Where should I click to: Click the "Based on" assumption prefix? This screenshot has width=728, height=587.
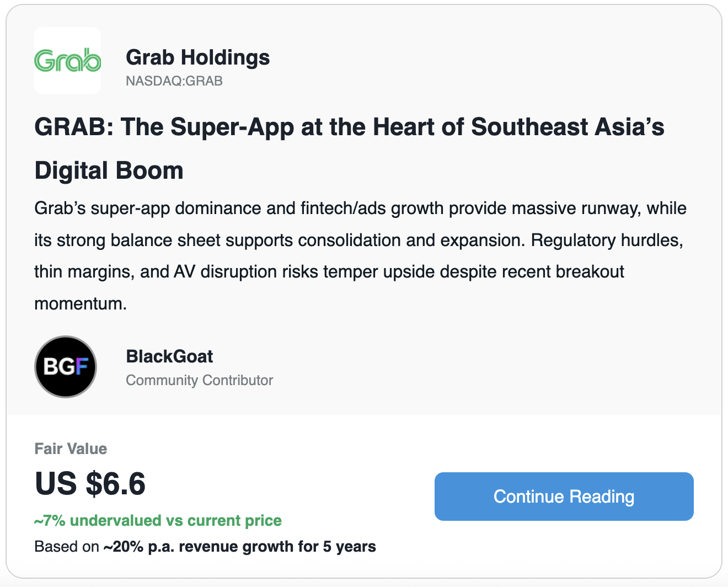coord(67,547)
